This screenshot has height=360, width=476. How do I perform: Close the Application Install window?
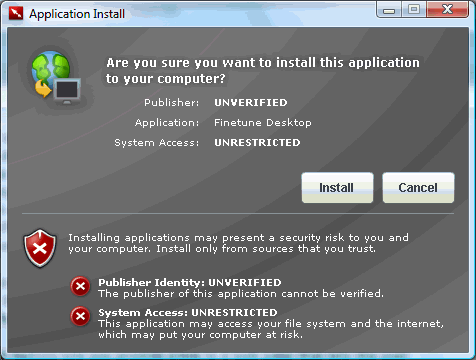pyautogui.click(x=447, y=10)
